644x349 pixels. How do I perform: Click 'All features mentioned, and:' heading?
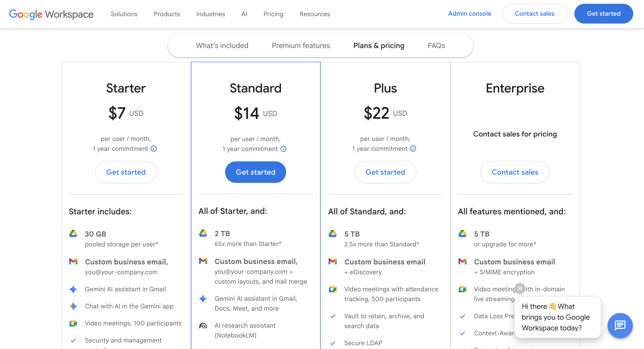coord(511,212)
